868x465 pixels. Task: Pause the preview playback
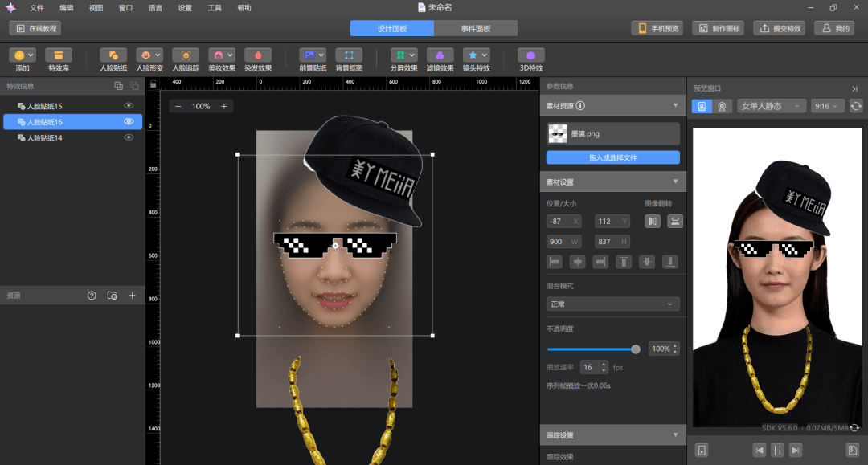(777, 450)
